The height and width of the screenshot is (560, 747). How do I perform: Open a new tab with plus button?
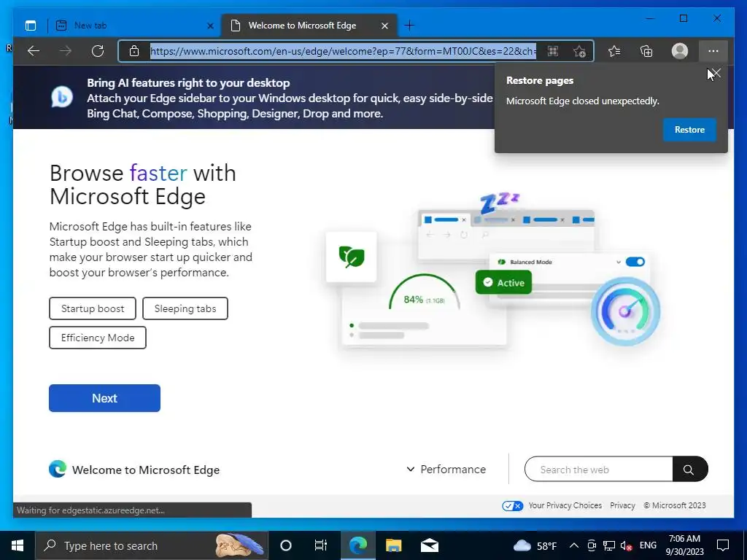pyautogui.click(x=409, y=26)
